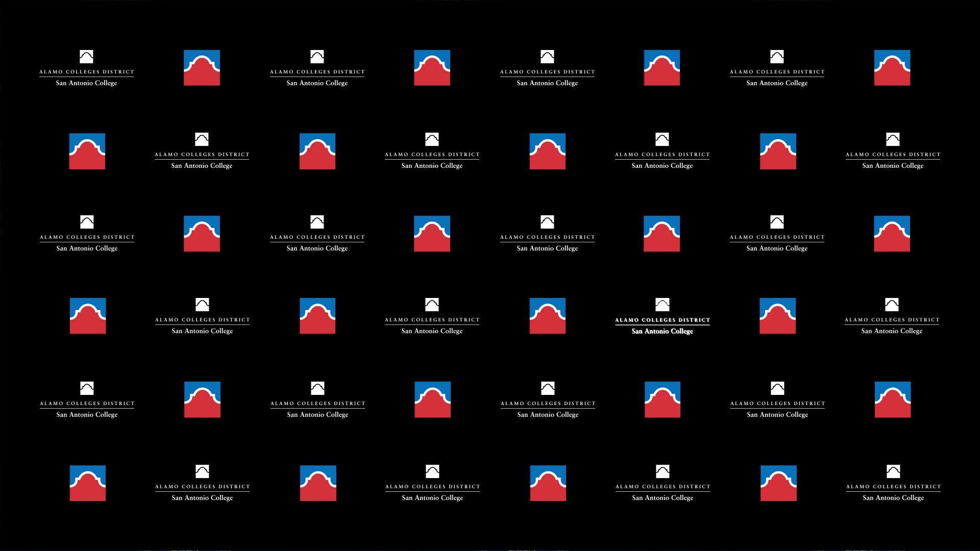The height and width of the screenshot is (551, 980).
Task: Click the last red-blue Alamo icon in the third row
Action: 892,234
